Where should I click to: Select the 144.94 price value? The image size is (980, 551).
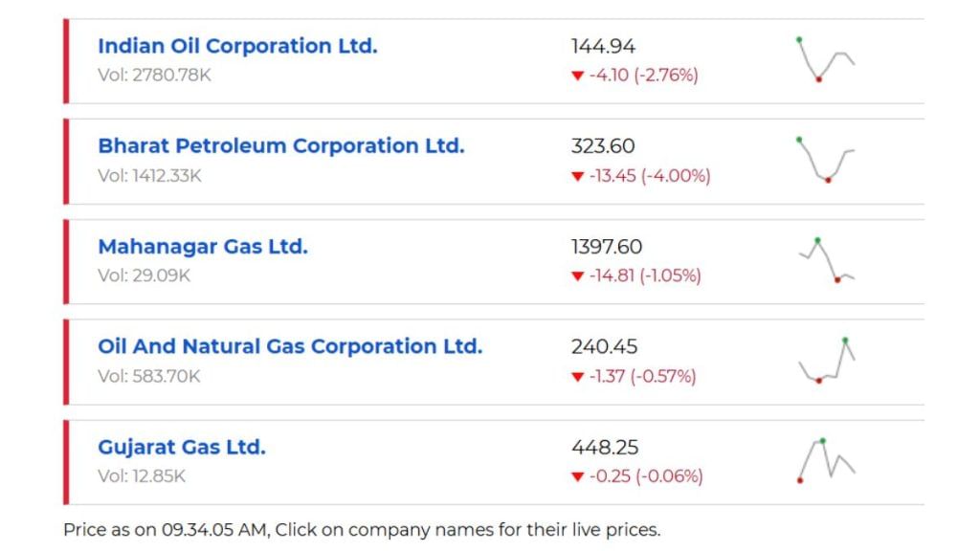(603, 46)
